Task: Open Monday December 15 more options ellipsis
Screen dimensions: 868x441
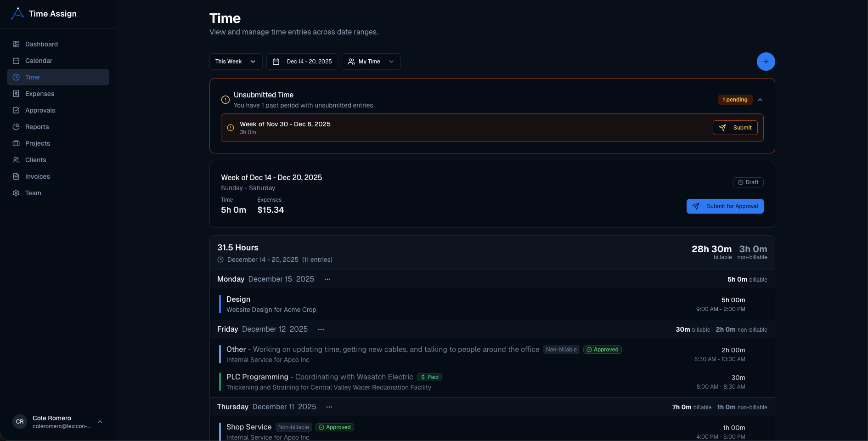Action: pos(327,279)
